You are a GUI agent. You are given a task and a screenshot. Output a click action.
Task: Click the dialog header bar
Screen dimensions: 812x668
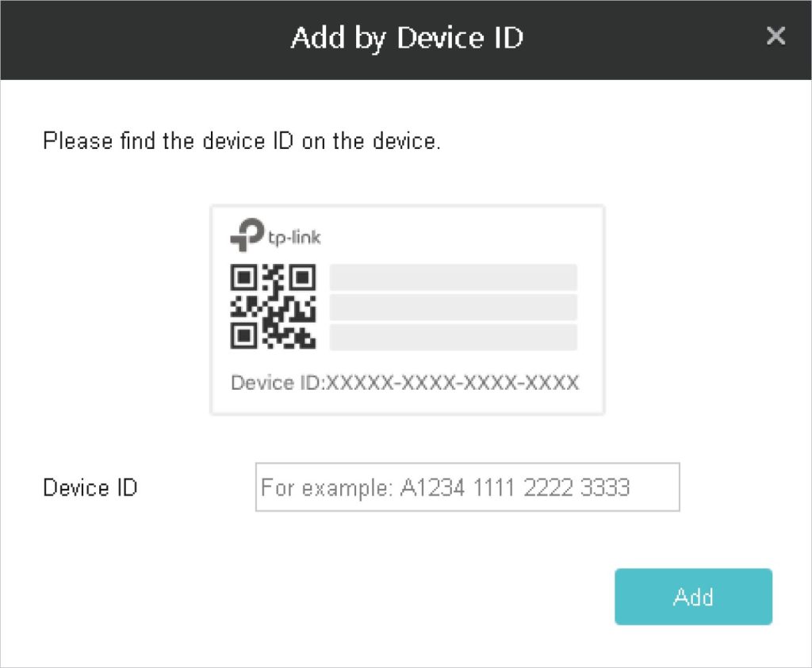point(159,40)
